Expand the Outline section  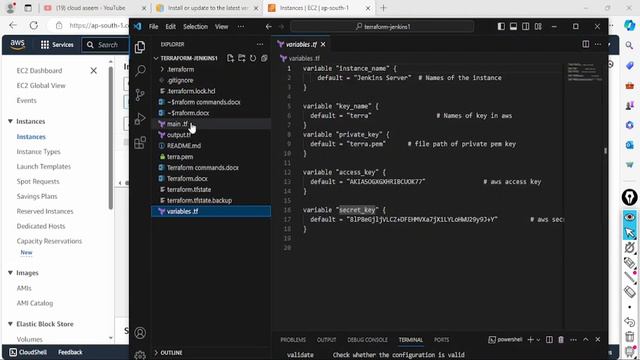coord(171,353)
